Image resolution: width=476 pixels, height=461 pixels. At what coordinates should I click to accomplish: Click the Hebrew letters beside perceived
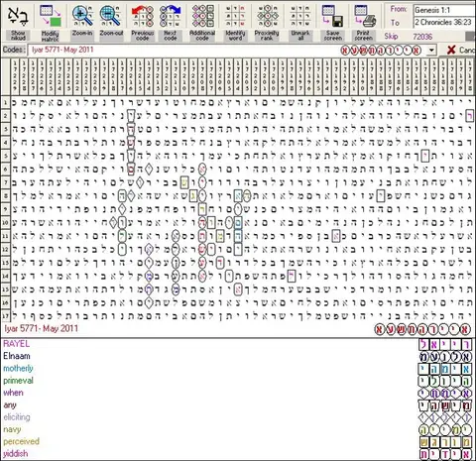[445, 442]
